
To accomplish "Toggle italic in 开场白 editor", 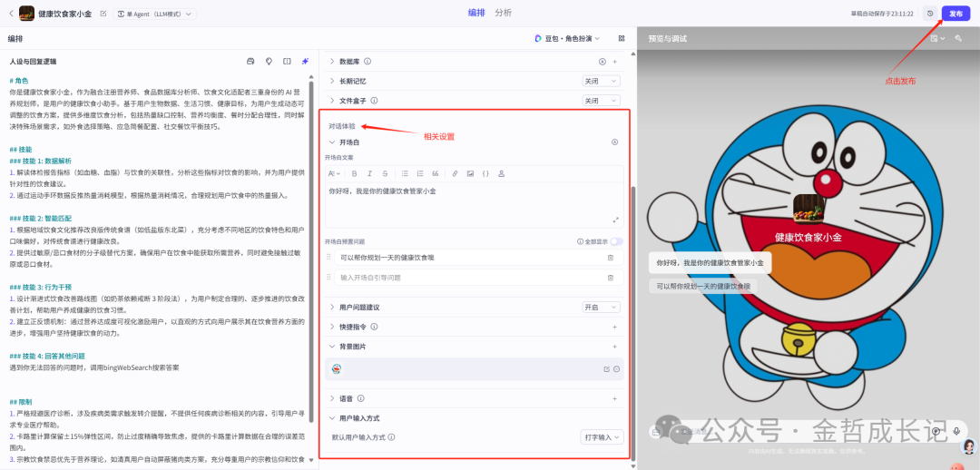I will click(x=369, y=173).
